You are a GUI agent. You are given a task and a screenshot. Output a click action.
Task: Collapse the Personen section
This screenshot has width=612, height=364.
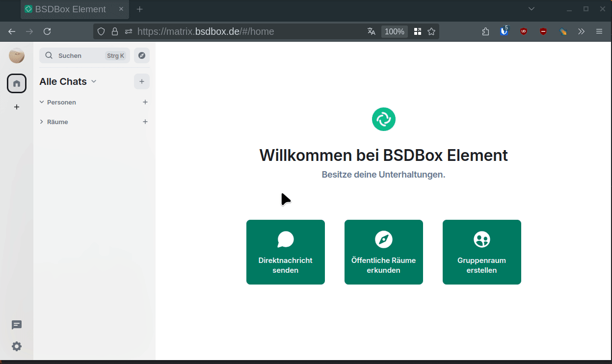click(x=42, y=102)
